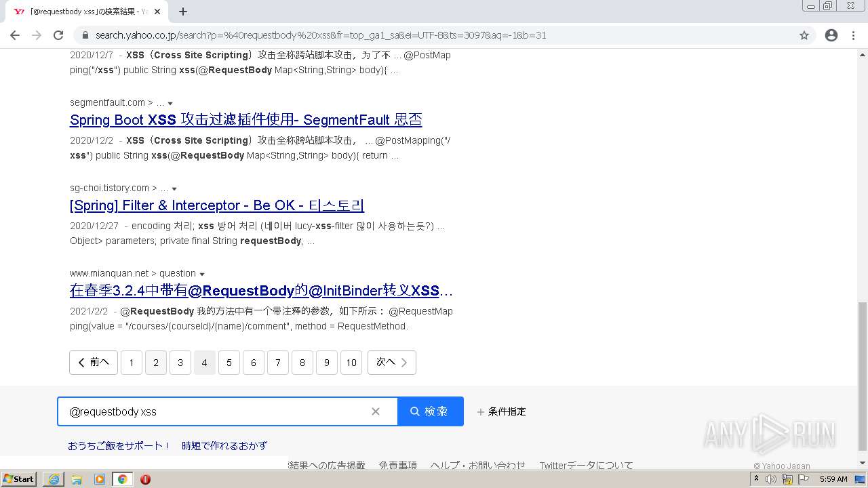Clear the search box with X icon
Viewport: 868px width, 488px height.
[376, 411]
